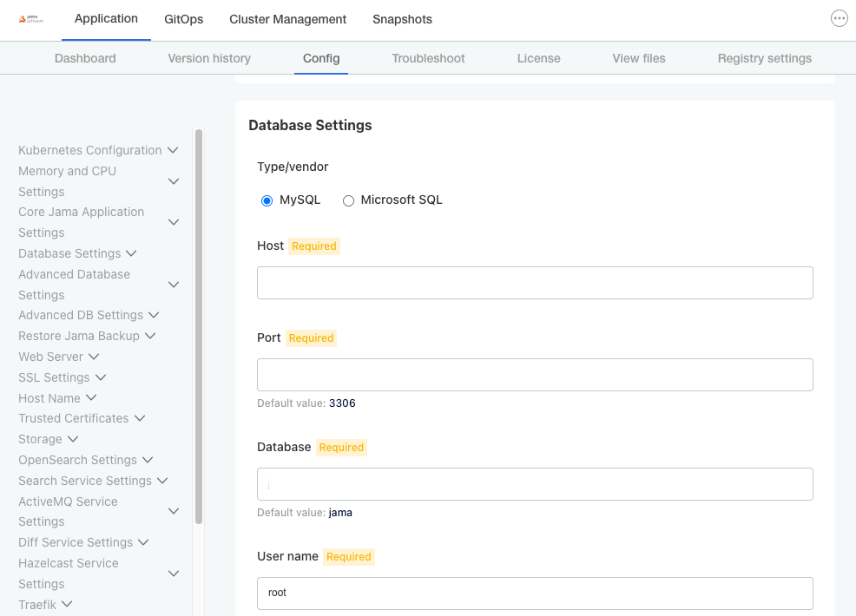This screenshot has height=616, width=856.
Task: Open the Application top tab
Action: [106, 18]
